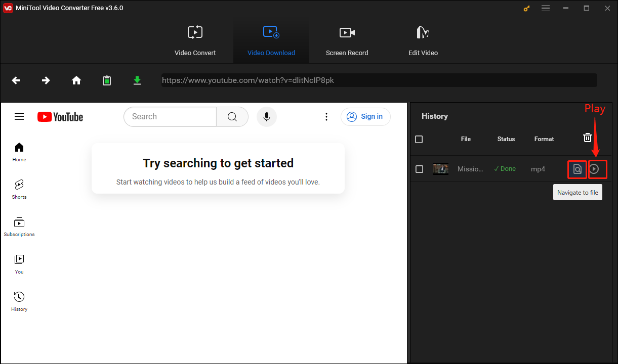
Task: Open Shorts in the YouTube sidebar
Action: (x=19, y=190)
